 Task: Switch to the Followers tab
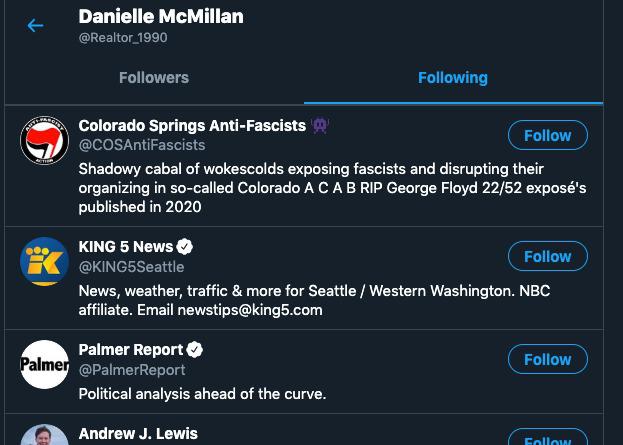tap(154, 78)
